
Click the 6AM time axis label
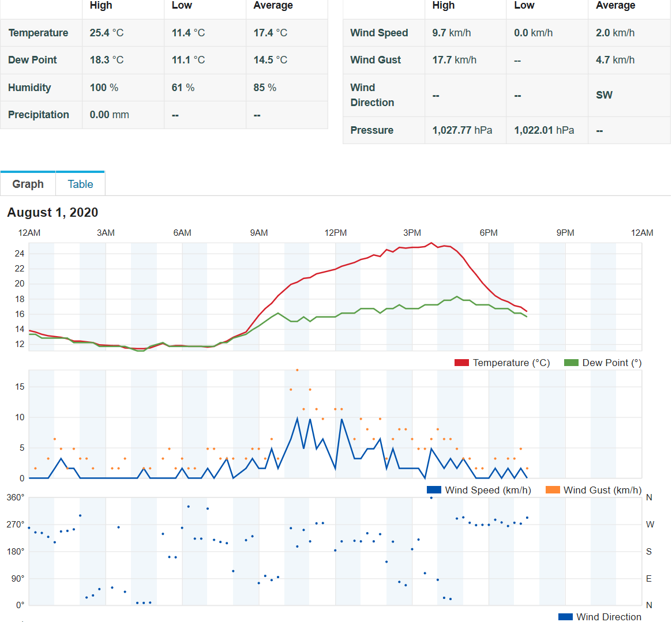pos(182,233)
